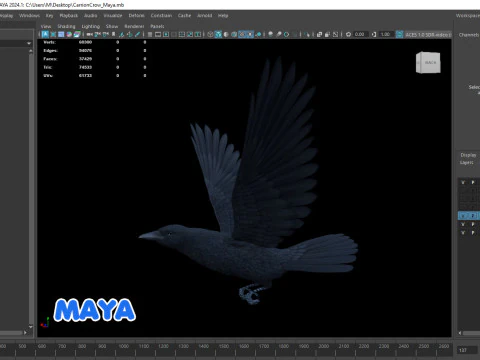Screen dimensions: 480x360
Task: Toggle the viewport Grid icon
Action: 150,34
